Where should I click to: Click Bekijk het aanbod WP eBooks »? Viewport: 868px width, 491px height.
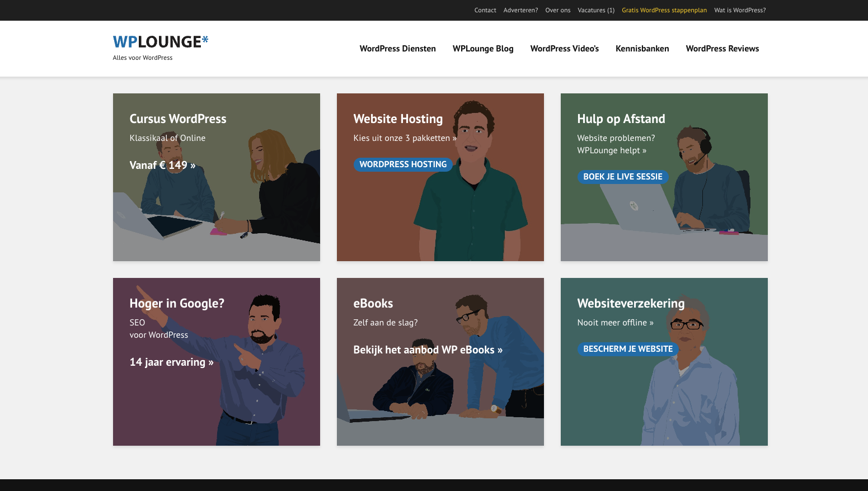coord(428,350)
